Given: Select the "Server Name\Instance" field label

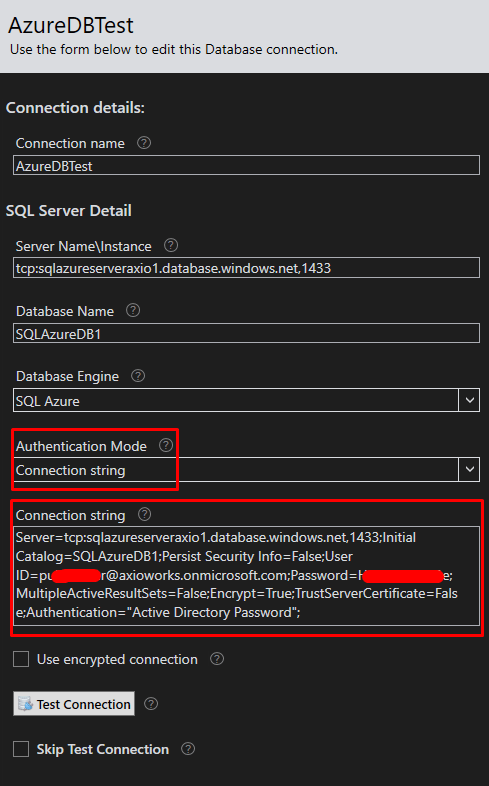Looking at the screenshot, I should click(x=84, y=246).
